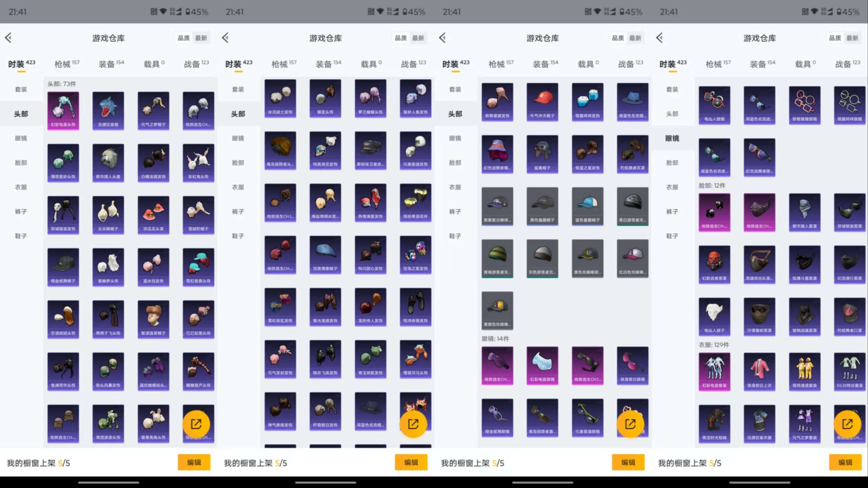
Task: Switch sort to 最新 in panel listing 头部: 73件
Action: (x=201, y=38)
